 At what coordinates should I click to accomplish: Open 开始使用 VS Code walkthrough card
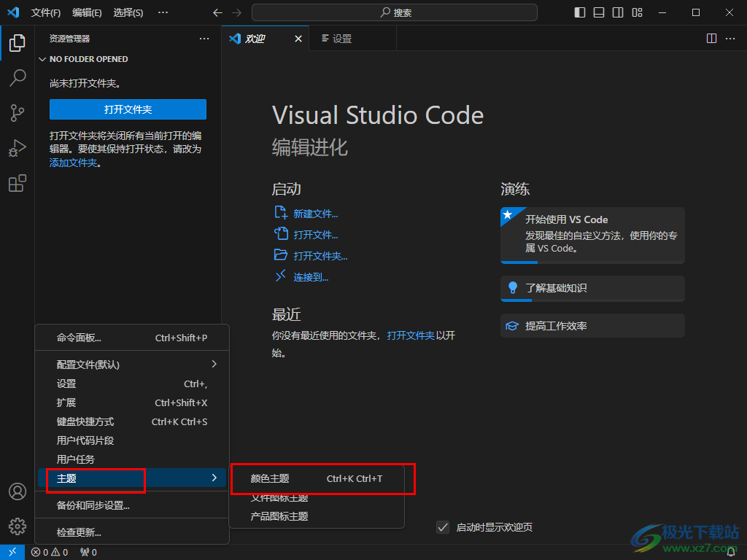tap(592, 236)
